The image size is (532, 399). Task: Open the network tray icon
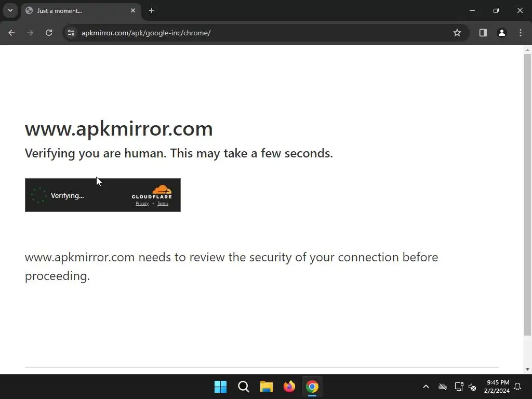[459, 387]
